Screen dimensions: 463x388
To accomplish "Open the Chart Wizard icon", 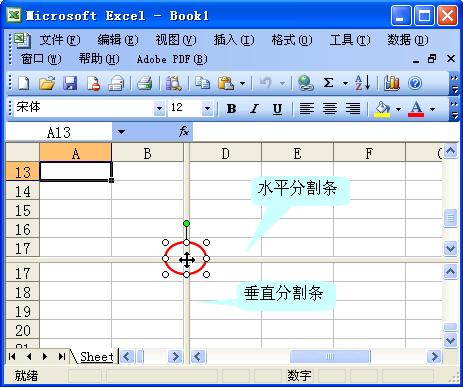I will 392,83.
